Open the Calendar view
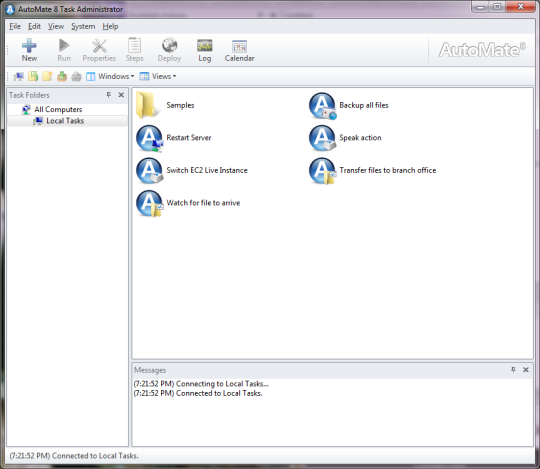This screenshot has height=469, width=540. coord(240,50)
